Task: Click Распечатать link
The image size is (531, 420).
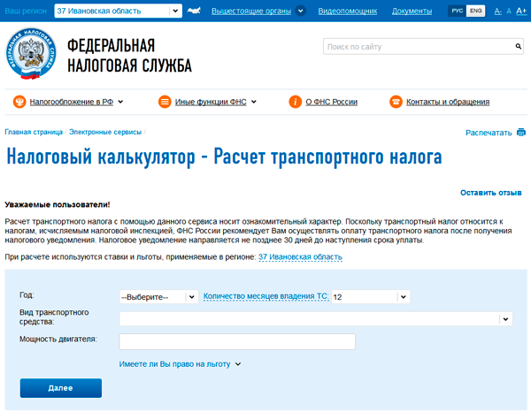Action: 489,133
